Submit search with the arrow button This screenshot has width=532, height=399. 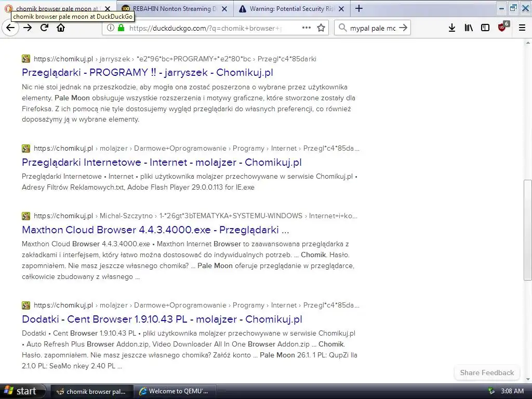[403, 28]
